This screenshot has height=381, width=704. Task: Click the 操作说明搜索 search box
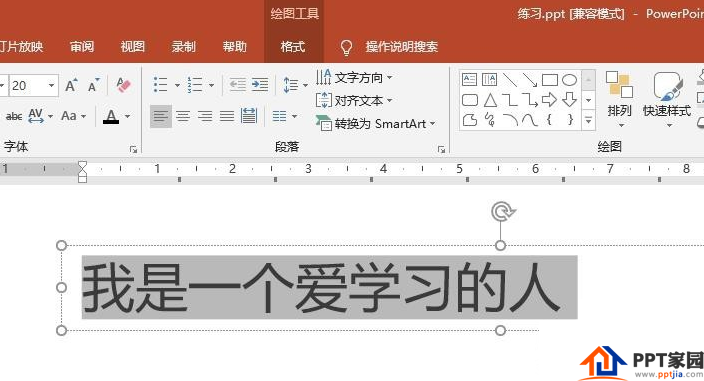(401, 47)
